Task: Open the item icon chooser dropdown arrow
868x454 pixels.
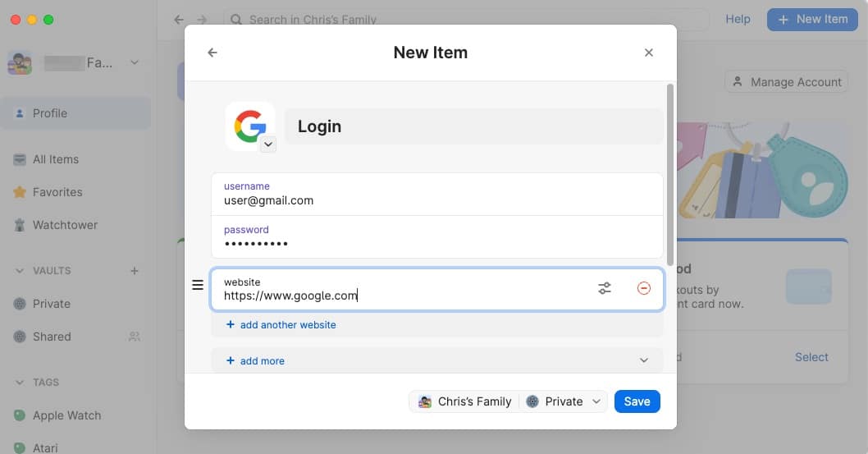Action: (268, 144)
